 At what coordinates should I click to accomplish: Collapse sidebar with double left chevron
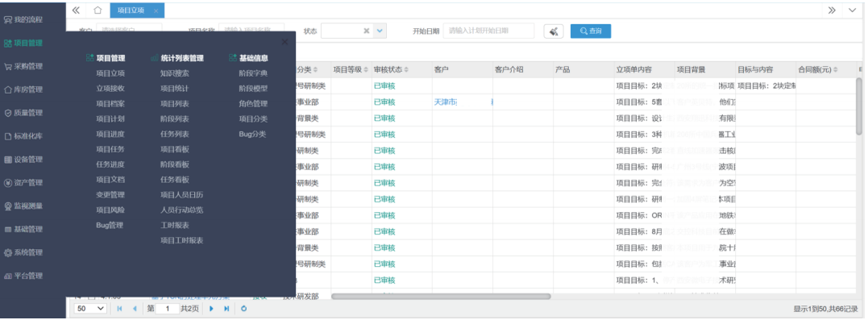pyautogui.click(x=76, y=10)
